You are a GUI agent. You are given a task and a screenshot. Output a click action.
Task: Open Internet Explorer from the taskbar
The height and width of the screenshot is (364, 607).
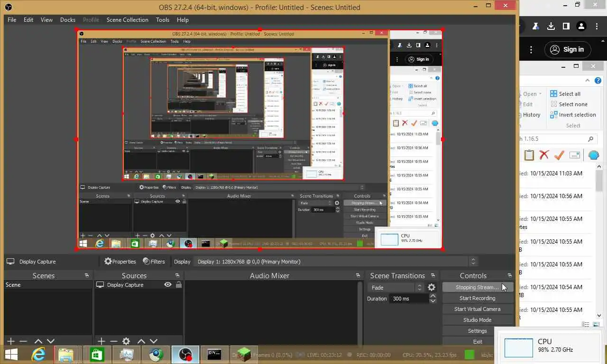pos(39,354)
